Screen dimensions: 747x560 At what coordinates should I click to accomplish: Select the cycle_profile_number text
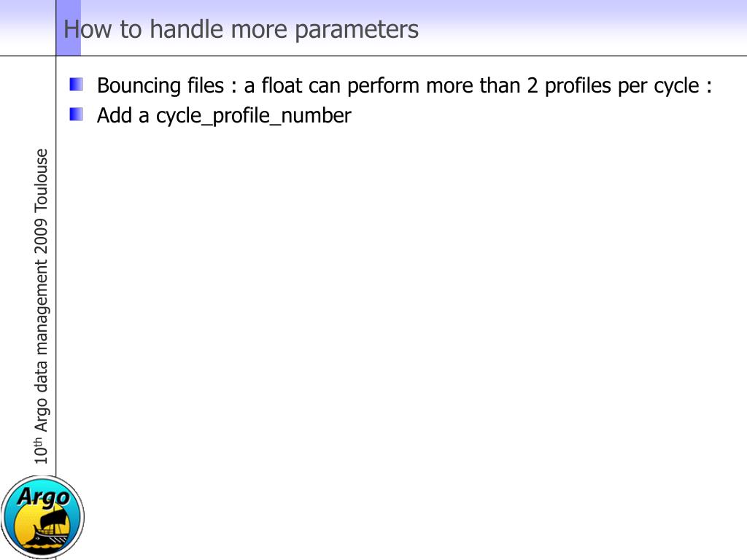253,116
